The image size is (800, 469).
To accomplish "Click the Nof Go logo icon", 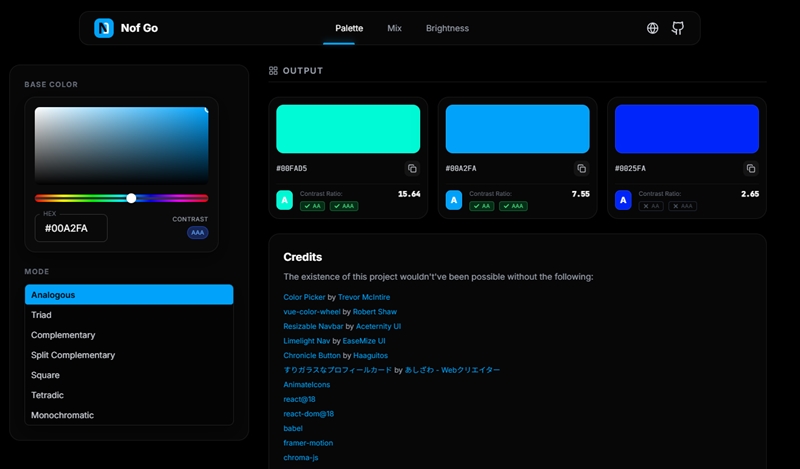I will (x=104, y=28).
